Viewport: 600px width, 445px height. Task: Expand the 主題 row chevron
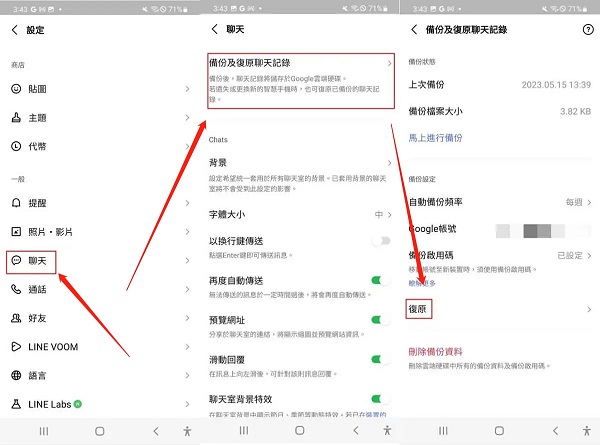coord(188,117)
